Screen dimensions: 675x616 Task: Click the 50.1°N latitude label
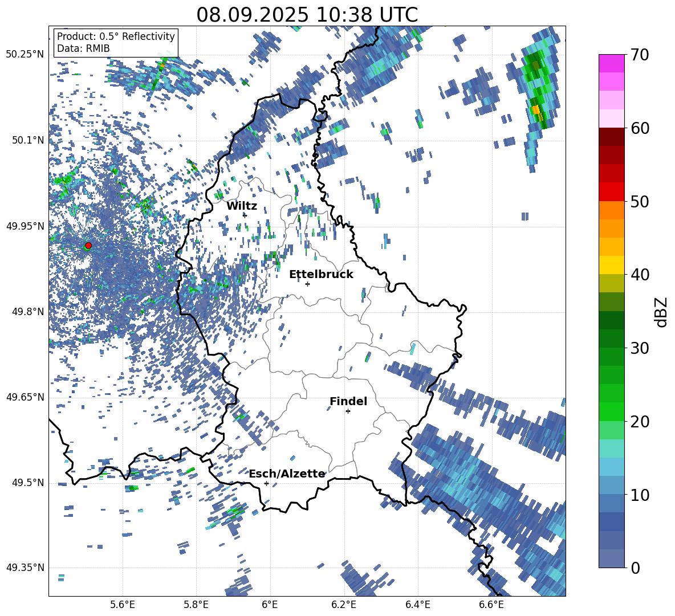click(x=27, y=140)
